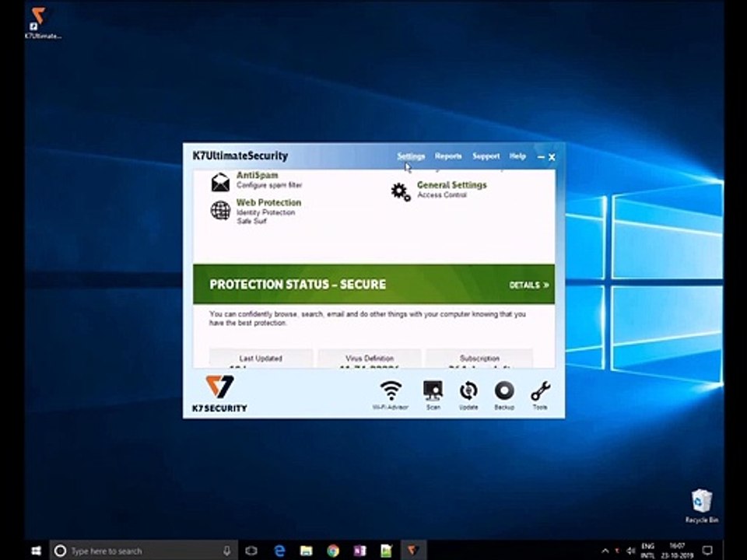Click the General Settings gears icon
This screenshot has height=560, width=747.
[x=401, y=191]
